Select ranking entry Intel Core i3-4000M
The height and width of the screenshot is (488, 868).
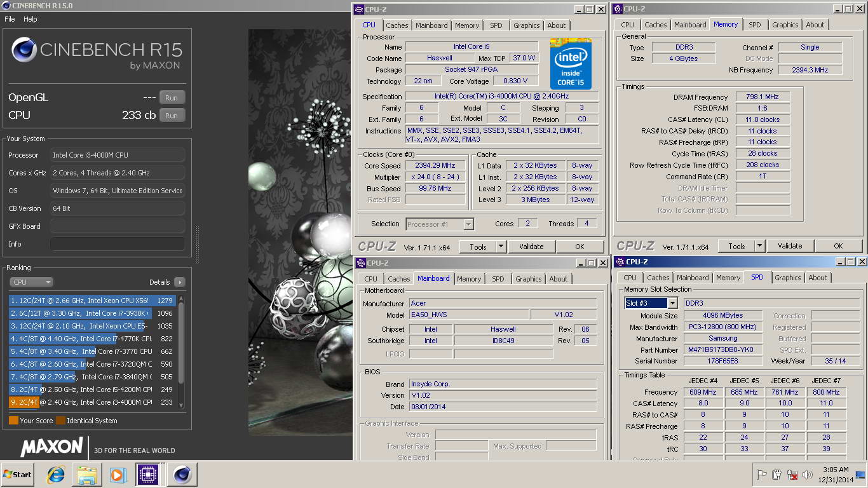coord(93,402)
